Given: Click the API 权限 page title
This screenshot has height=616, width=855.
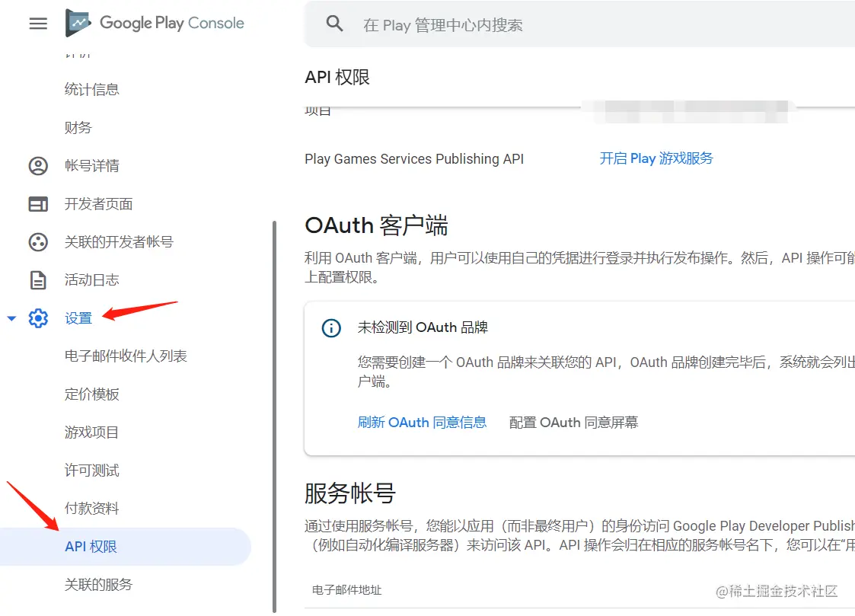Looking at the screenshot, I should [x=337, y=78].
